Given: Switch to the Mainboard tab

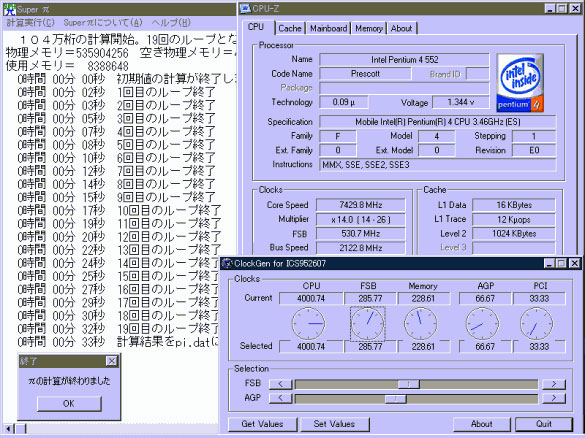Looking at the screenshot, I should tap(329, 28).
